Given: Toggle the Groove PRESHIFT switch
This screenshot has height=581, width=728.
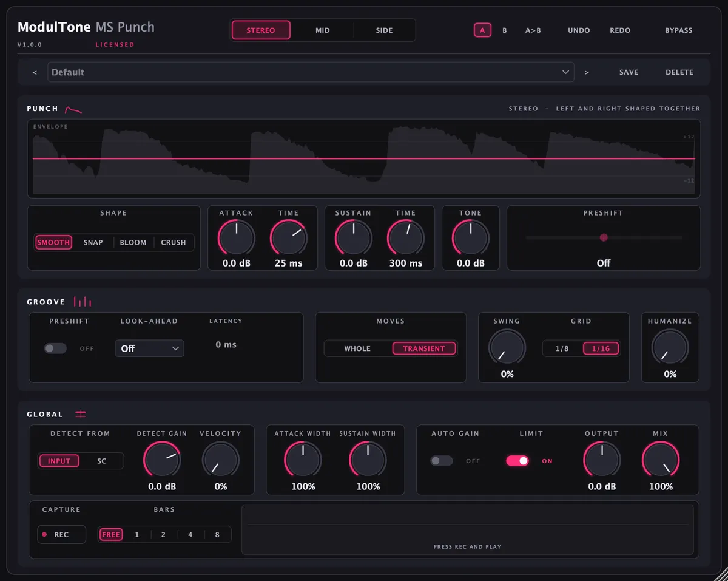Looking at the screenshot, I should (55, 348).
